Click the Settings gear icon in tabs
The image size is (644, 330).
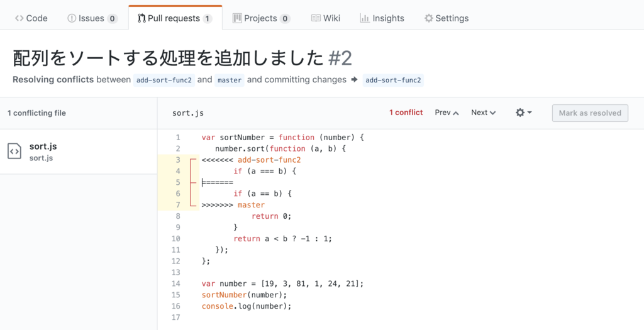pyautogui.click(x=429, y=18)
